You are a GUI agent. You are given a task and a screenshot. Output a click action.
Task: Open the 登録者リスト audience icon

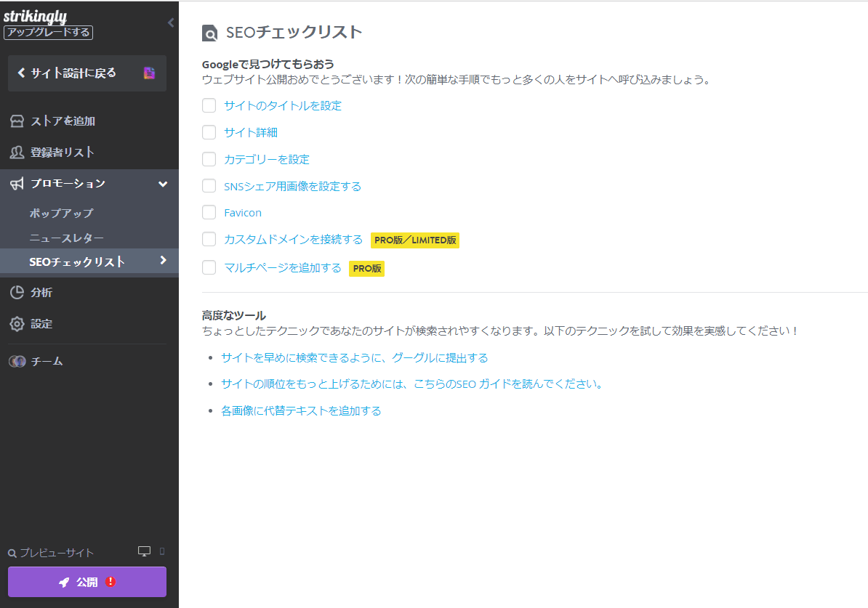(x=17, y=152)
